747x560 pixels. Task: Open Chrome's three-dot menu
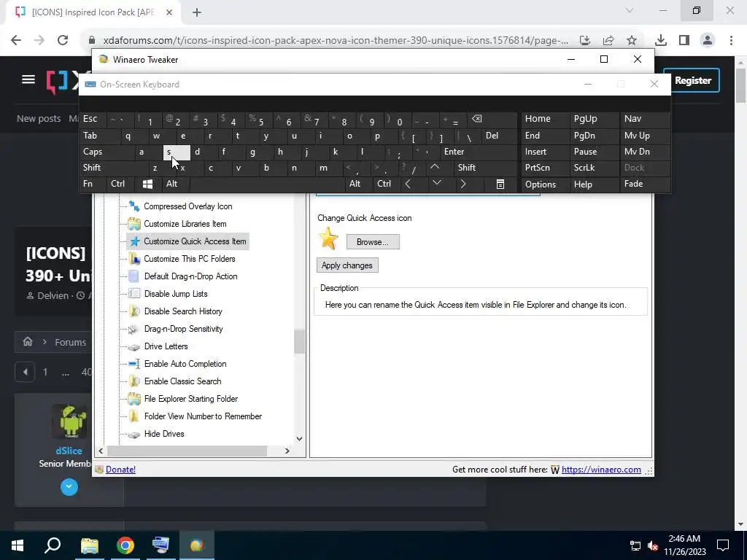[x=731, y=41]
